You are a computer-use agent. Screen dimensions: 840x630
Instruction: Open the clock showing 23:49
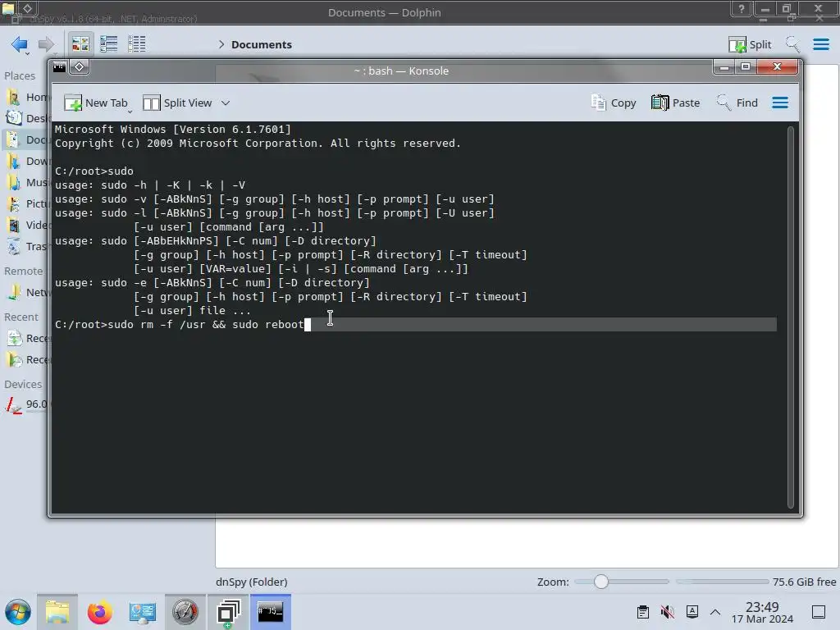pyautogui.click(x=762, y=612)
